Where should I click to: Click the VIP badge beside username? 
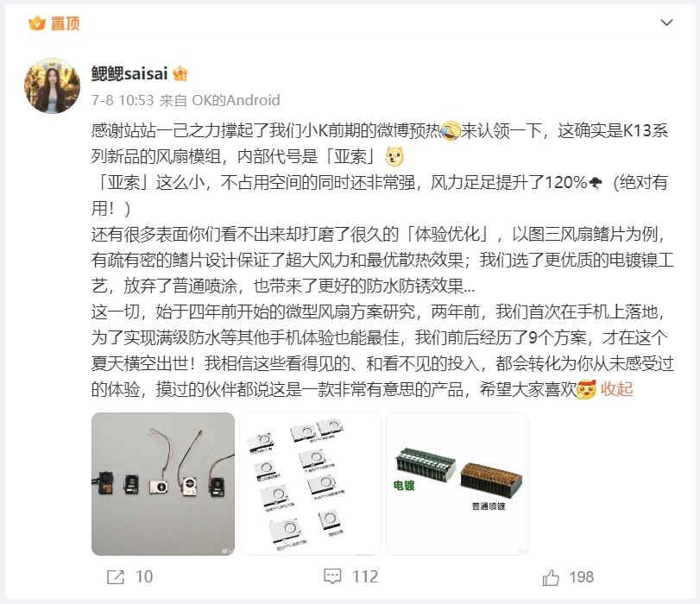coord(180,73)
